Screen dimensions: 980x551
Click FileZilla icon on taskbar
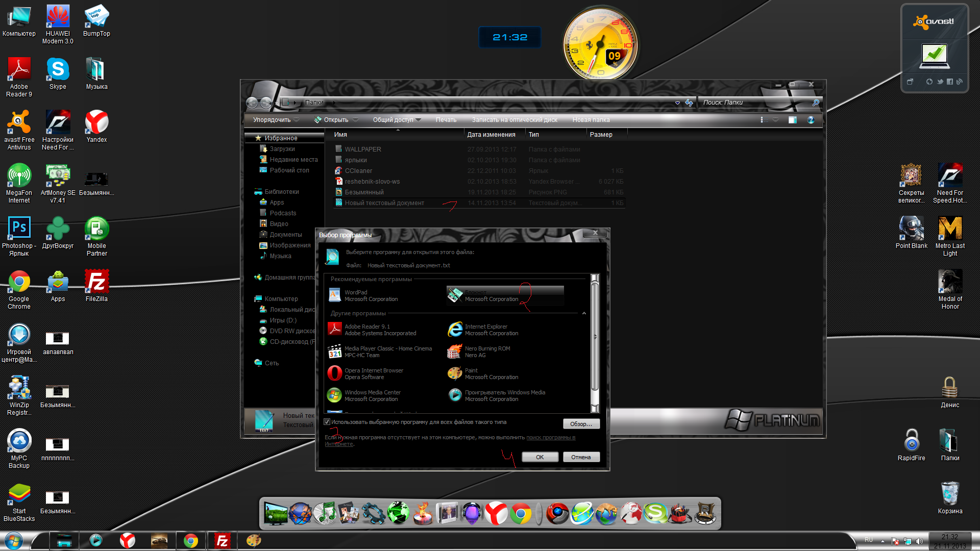click(222, 541)
